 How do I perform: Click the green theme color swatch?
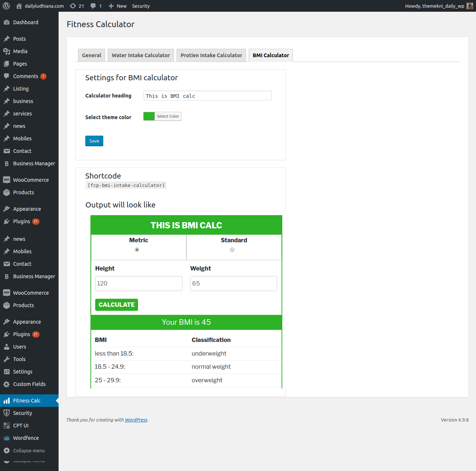pos(149,116)
